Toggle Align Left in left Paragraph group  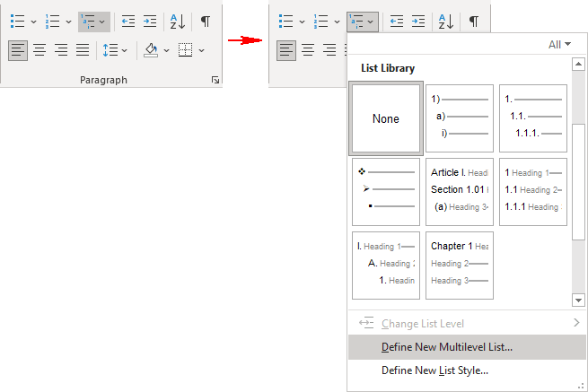point(18,50)
